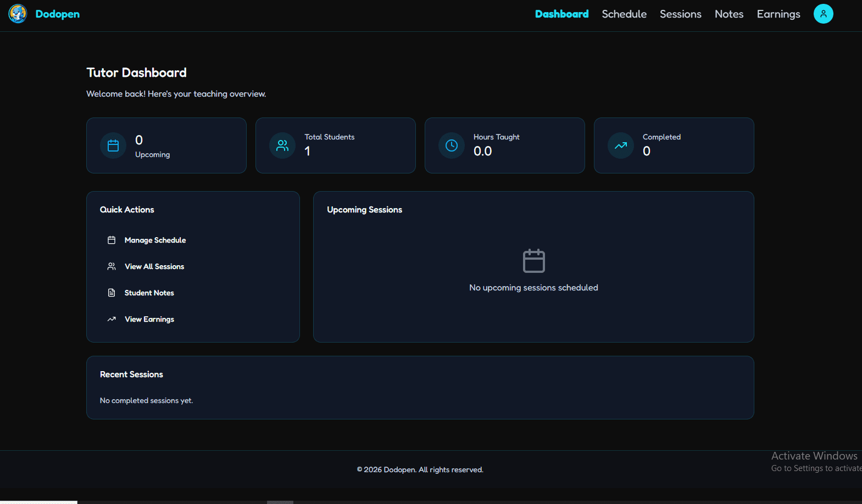
Task: Click the Dodopen logo icon
Action: coord(18,14)
